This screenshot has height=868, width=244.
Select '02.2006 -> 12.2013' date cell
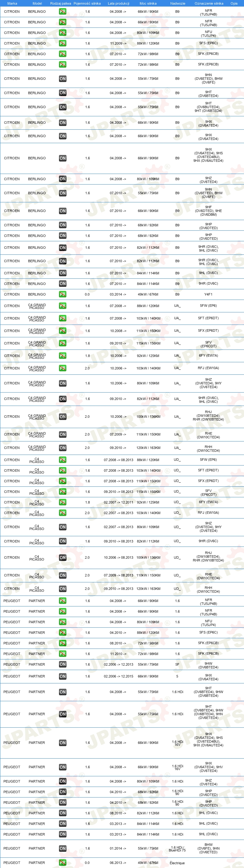point(118,664)
